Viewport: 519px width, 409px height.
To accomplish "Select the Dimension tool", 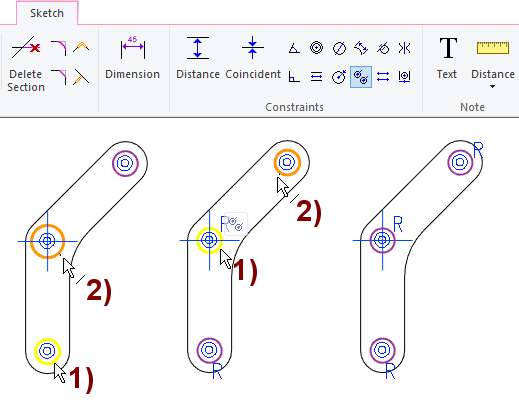I will point(133,59).
